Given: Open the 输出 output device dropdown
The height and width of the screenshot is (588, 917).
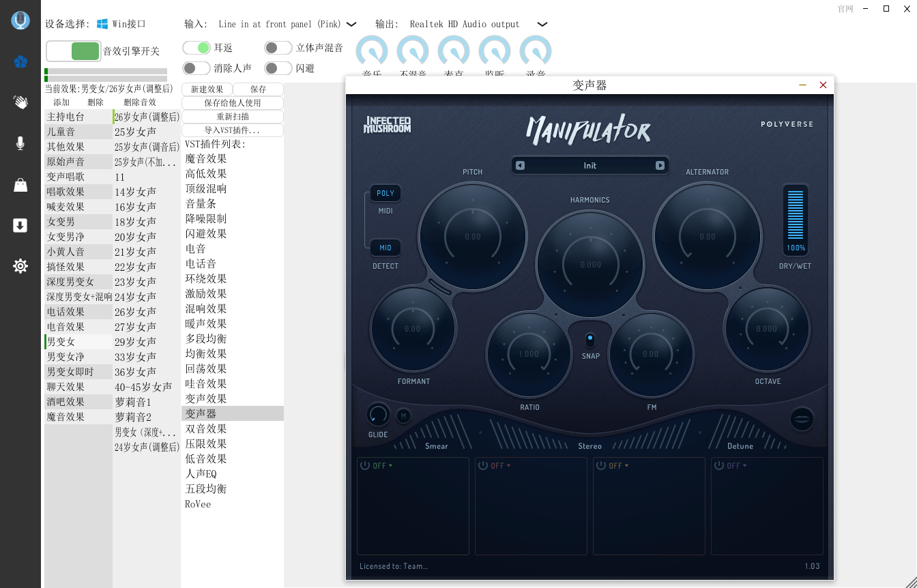Looking at the screenshot, I should 478,24.
